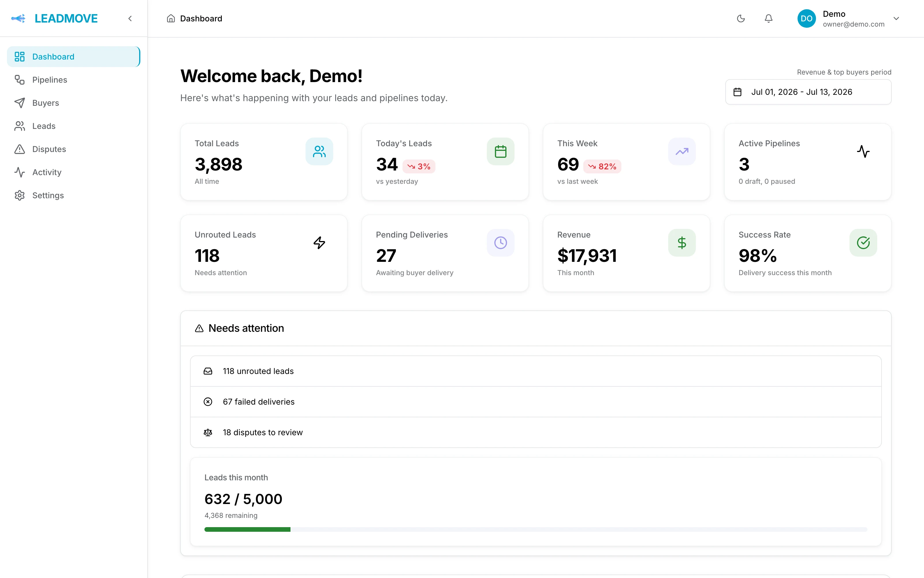Click the Dashboard breadcrumb text
The width and height of the screenshot is (924, 578).
[201, 18]
